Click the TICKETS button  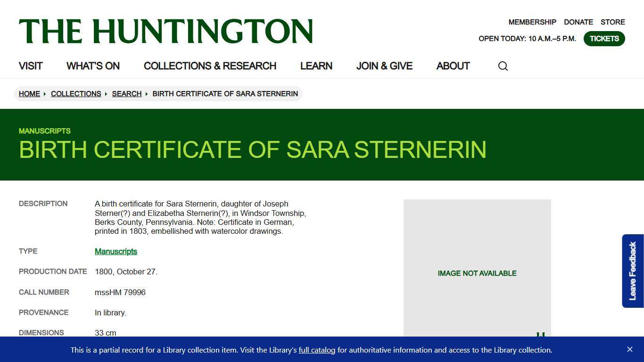point(604,39)
